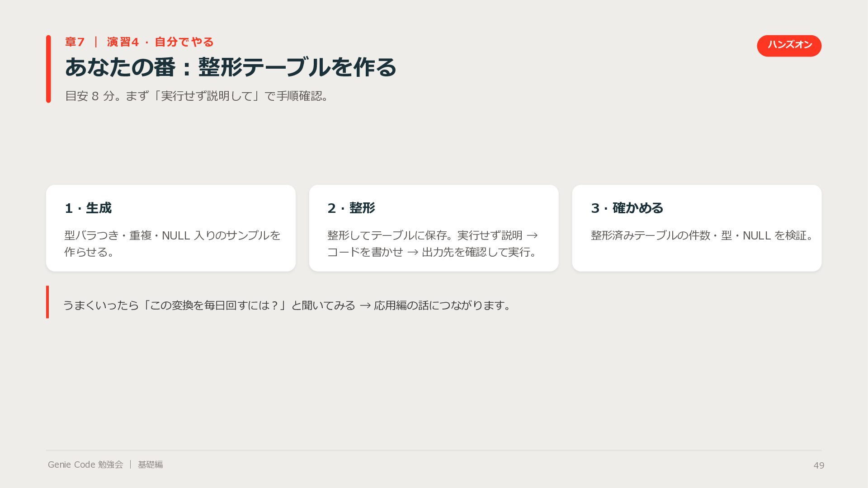Click the arrow before 出力先を確認して実行
868x488 pixels.
[412, 252]
